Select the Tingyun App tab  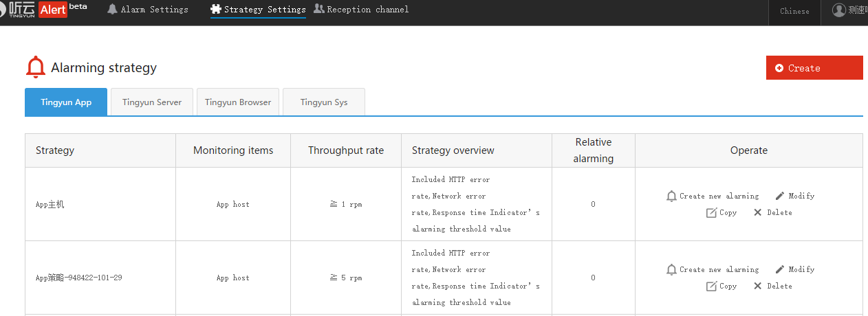66,102
